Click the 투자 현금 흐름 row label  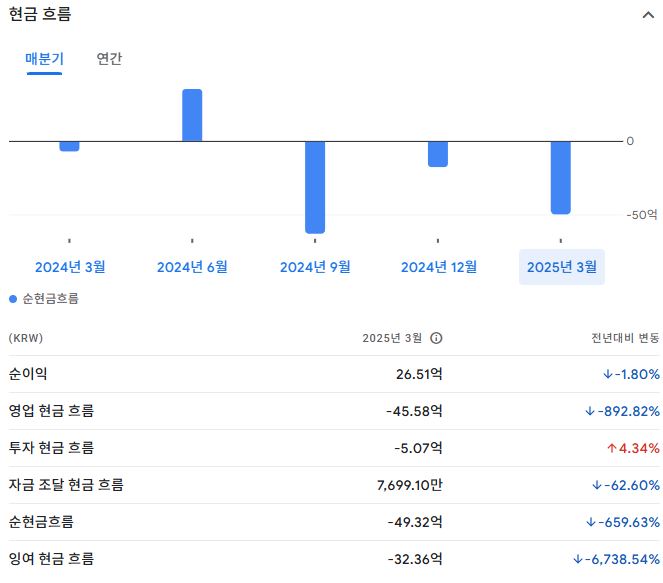(x=51, y=448)
